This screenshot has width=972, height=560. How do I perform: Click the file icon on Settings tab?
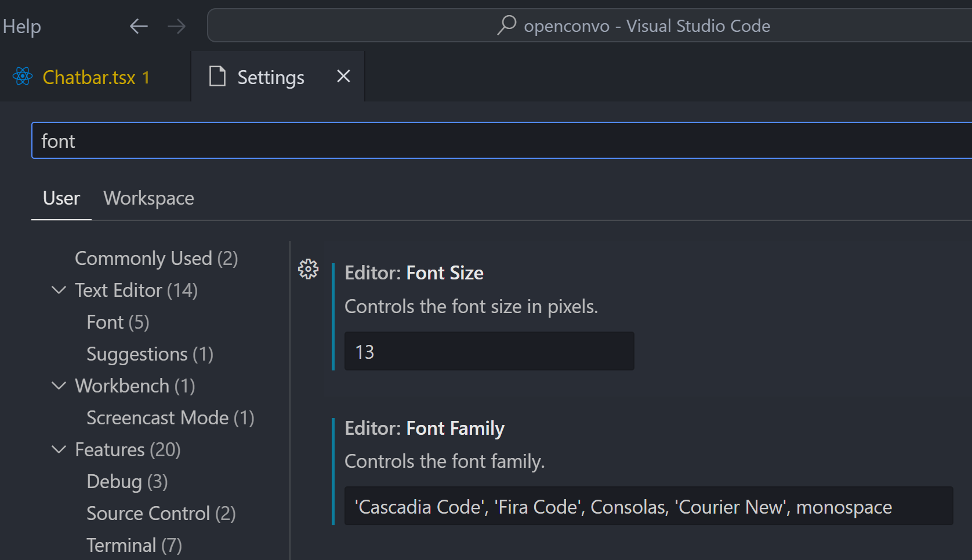coord(217,77)
